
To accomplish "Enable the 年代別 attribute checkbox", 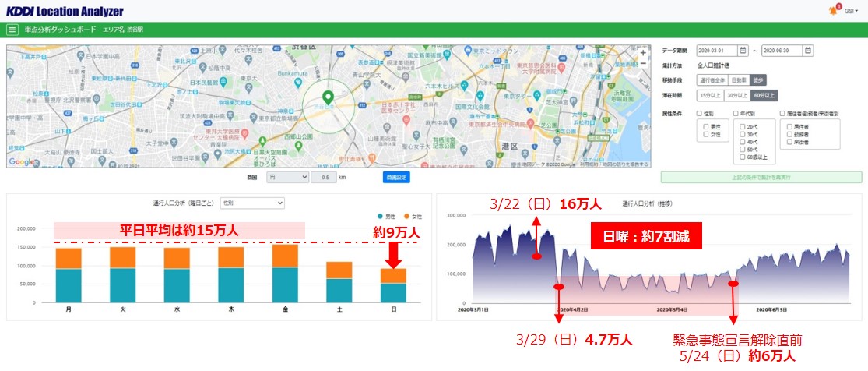I will tap(735, 114).
